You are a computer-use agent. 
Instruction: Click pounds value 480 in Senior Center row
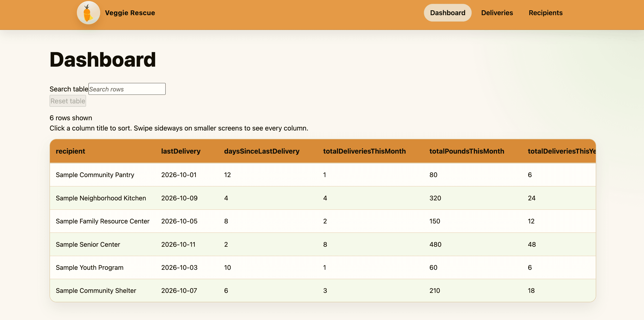pos(435,244)
